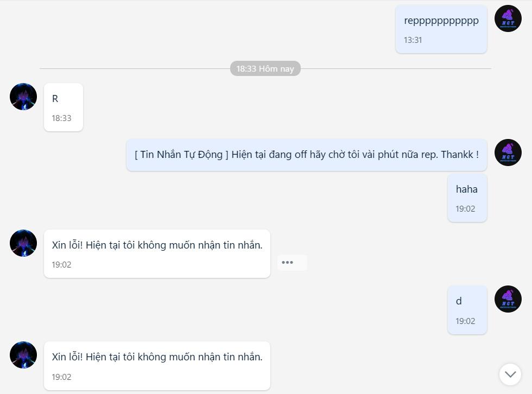Screen dimensions: 532x394
Task: Click the sender avatar beside the "repppppppppppp" message
Action: [x=508, y=19]
